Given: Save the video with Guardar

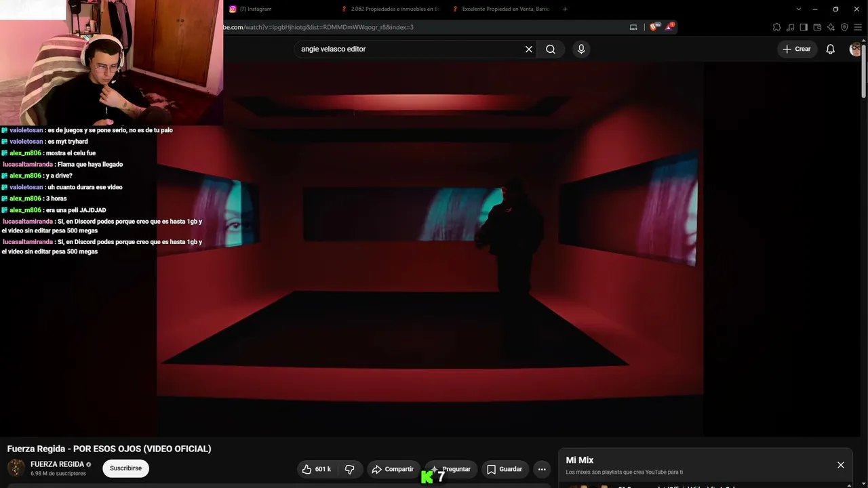Looking at the screenshot, I should point(505,469).
